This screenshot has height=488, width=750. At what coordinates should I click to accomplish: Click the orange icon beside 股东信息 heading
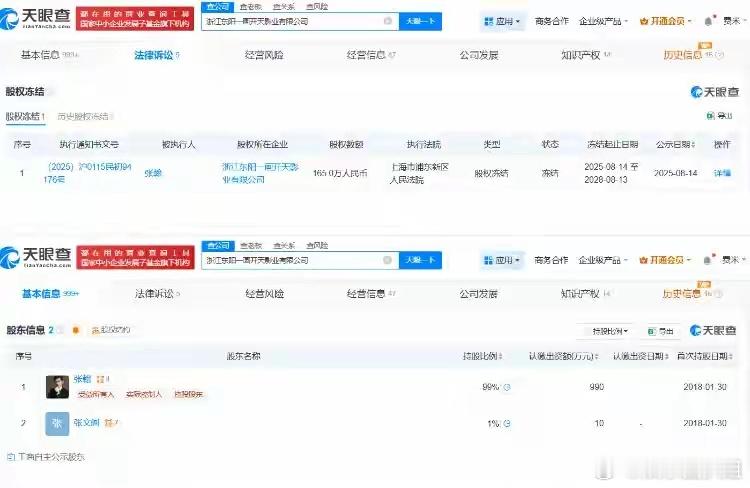[x=76, y=330]
